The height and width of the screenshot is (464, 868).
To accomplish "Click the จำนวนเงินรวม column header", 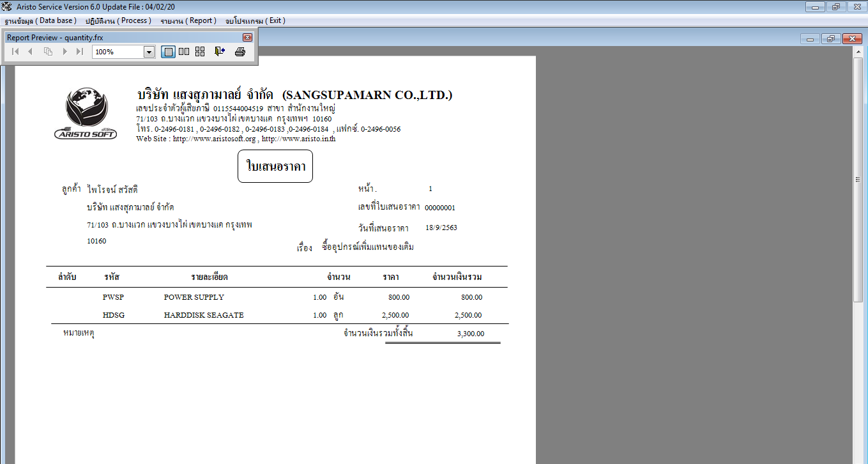I will (457, 277).
